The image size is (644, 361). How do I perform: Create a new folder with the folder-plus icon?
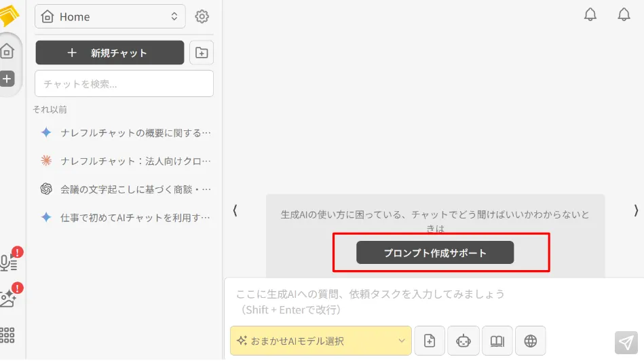tap(202, 53)
